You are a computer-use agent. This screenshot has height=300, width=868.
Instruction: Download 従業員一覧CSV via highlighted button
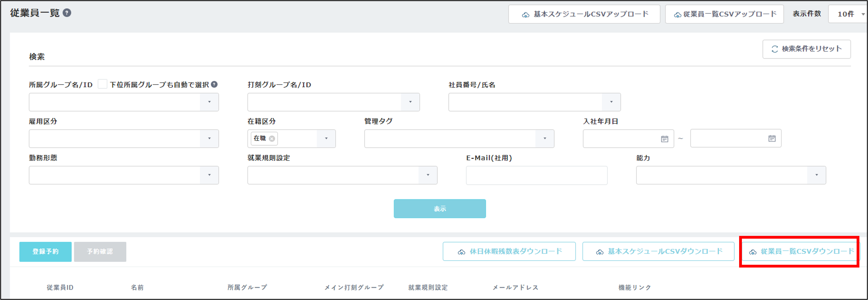click(x=800, y=251)
